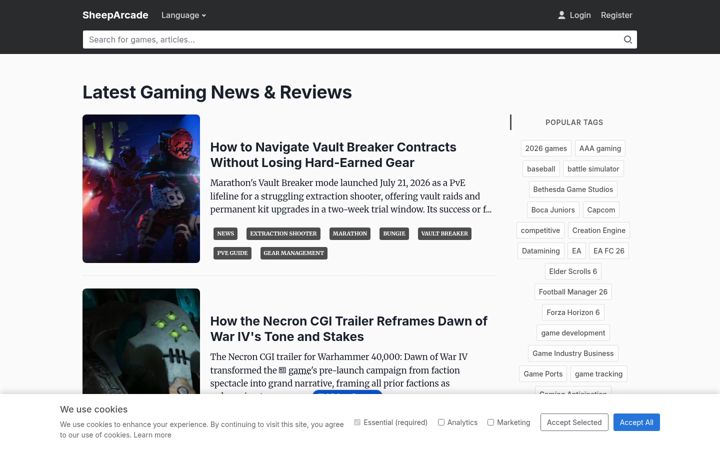720x450 pixels.
Task: Select the Elder Scrolls 6 tag
Action: 573,271
